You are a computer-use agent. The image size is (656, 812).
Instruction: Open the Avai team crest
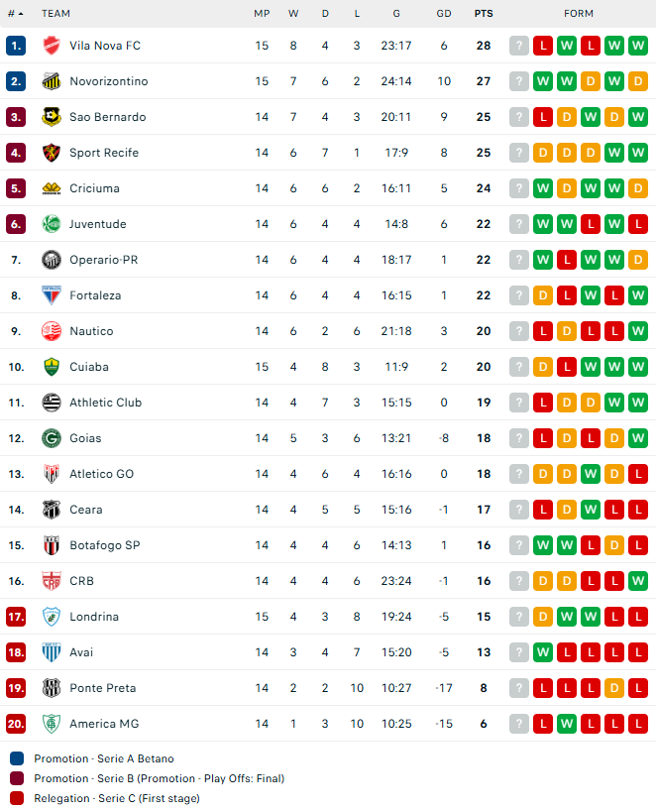click(52, 652)
